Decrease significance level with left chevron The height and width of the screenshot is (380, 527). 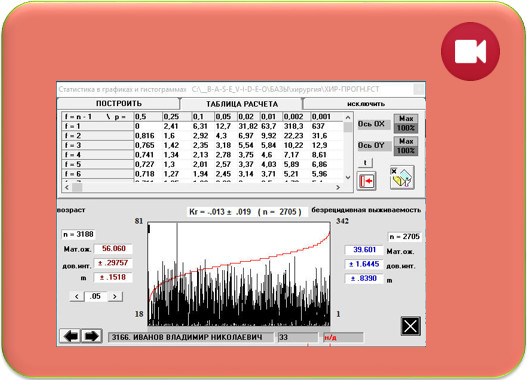(77, 296)
